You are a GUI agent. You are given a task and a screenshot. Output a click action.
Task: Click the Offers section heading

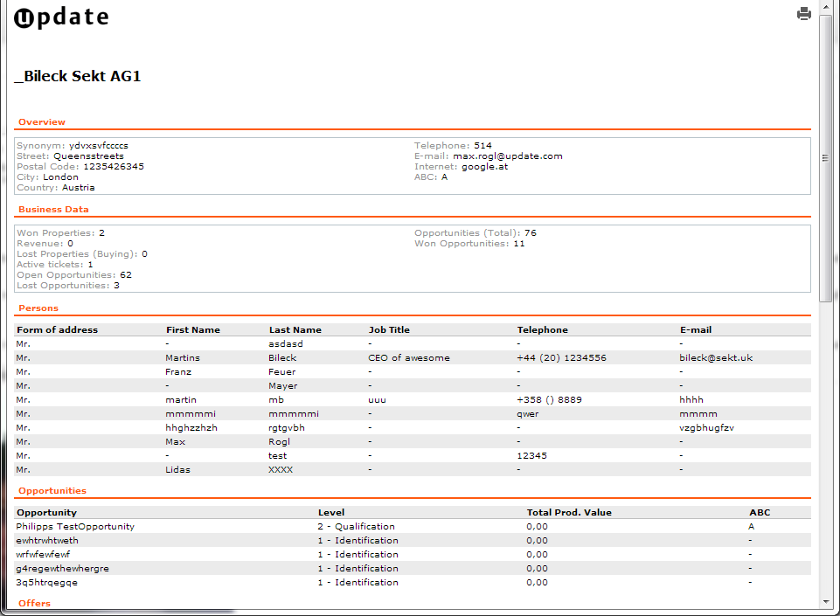click(x=34, y=603)
